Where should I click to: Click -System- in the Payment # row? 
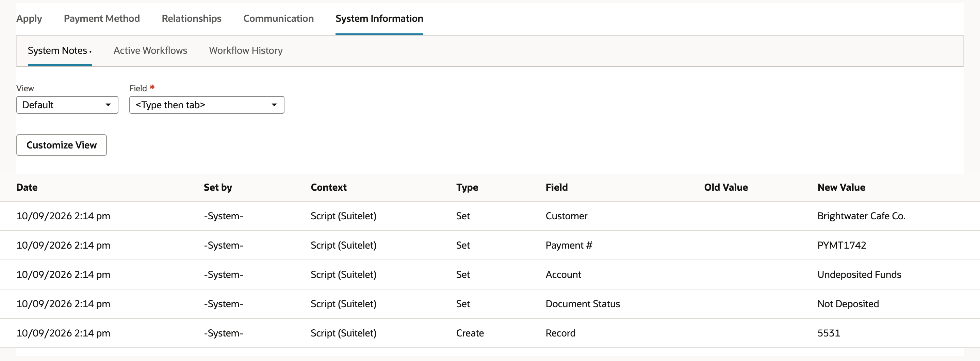[x=223, y=245]
